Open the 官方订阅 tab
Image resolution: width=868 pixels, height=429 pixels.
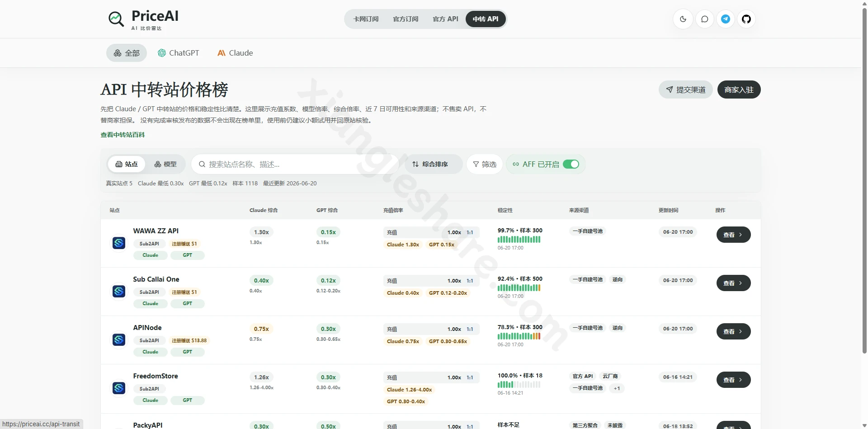[406, 19]
